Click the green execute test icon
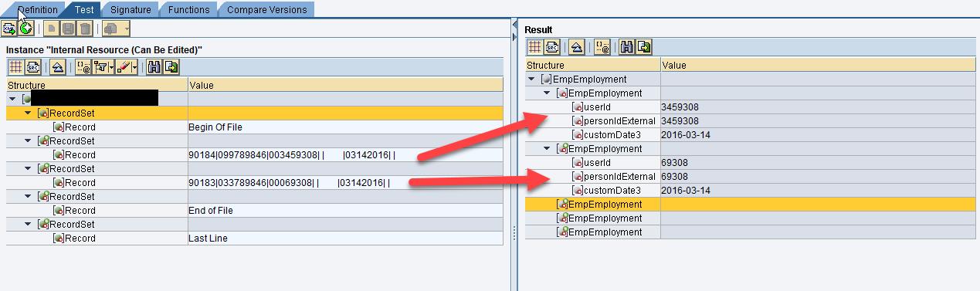Screen dimensions: 980x291 [x=26, y=29]
